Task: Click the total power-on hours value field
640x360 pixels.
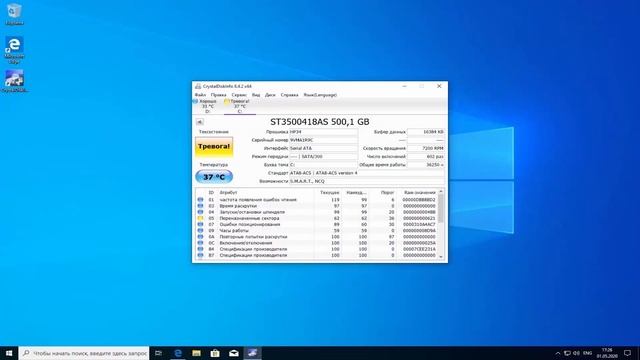Action: click(x=426, y=164)
